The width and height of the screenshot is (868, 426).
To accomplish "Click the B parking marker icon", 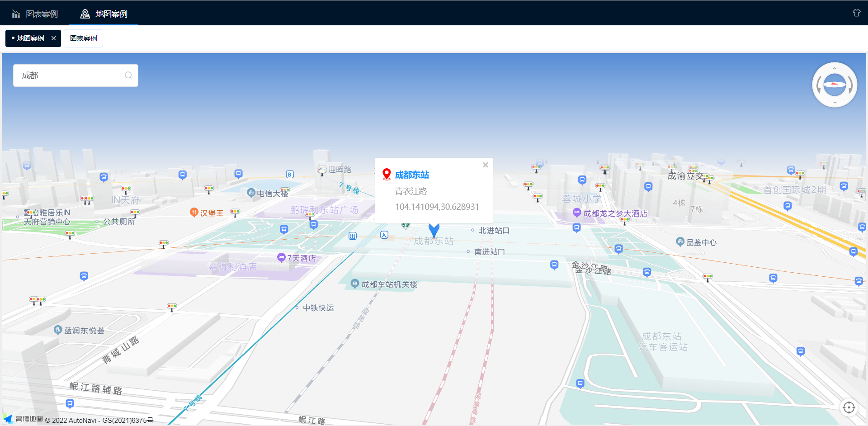I will 290,175.
